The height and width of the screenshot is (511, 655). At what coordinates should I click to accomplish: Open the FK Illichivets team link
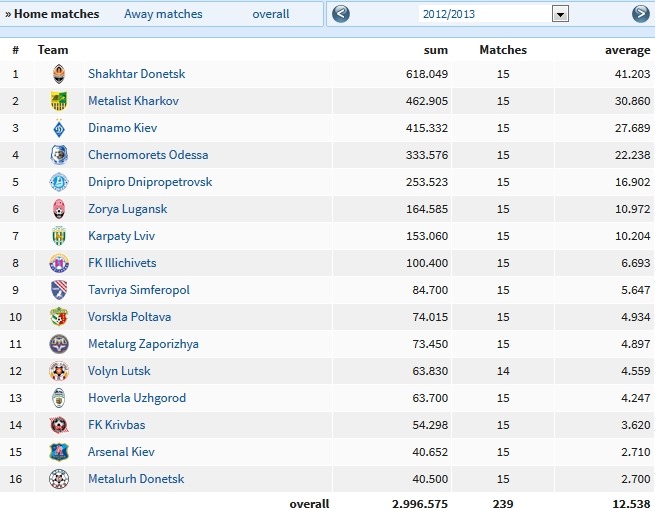(122, 263)
